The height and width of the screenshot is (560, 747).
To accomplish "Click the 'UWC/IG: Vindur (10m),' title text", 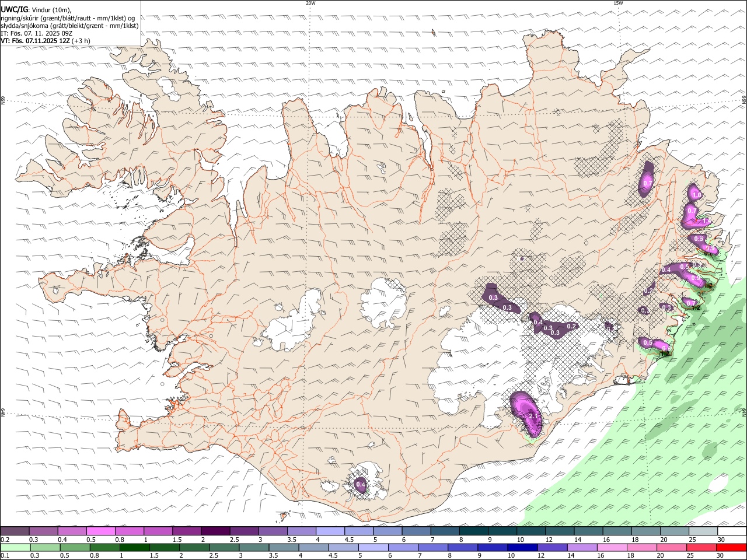I will 36,10.
